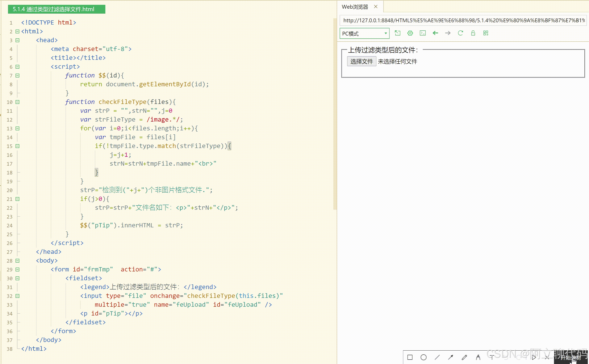
Task: Click the /image.*/ regex literal
Action: pos(163,119)
